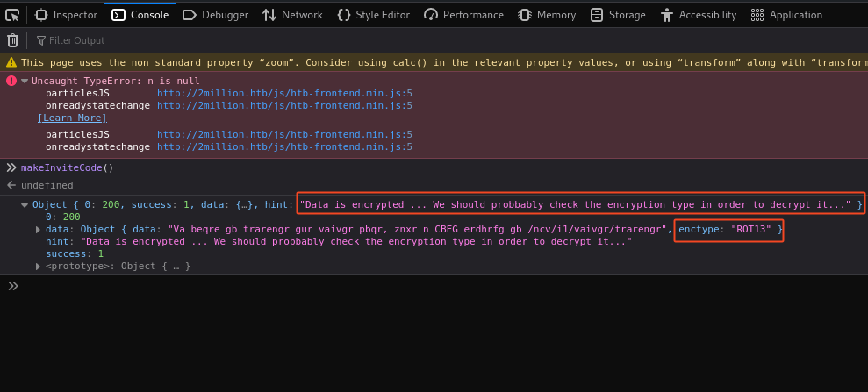Expand the data Object entry
The image size is (868, 392).
tap(39, 230)
